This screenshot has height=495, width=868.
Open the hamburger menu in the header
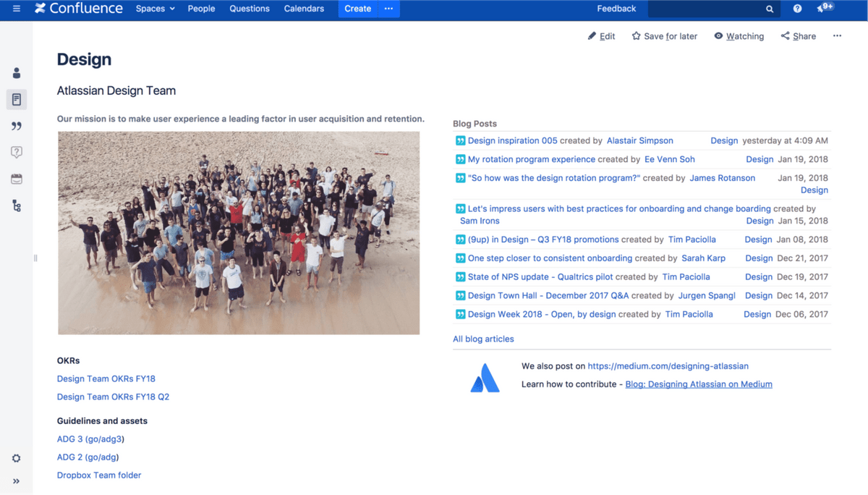17,9
